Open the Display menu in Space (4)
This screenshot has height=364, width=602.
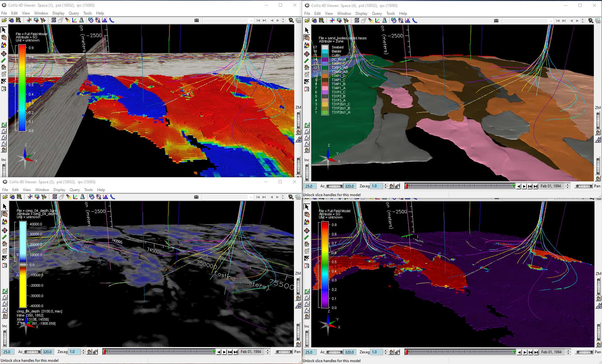361,14
